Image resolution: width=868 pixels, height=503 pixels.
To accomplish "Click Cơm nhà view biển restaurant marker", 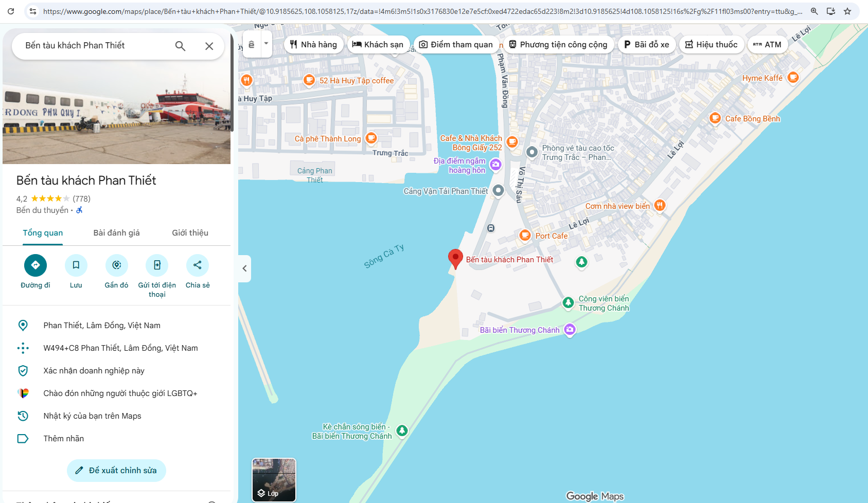I will point(660,206).
